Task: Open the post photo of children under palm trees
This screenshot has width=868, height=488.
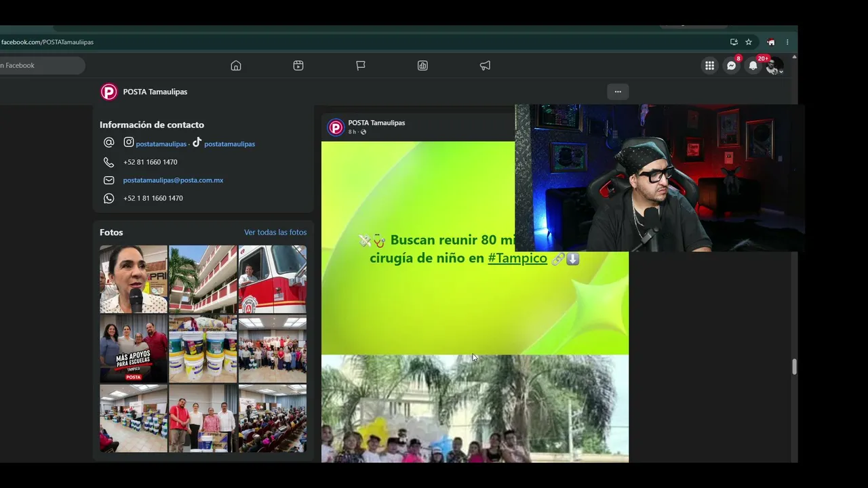Action: tap(475, 409)
